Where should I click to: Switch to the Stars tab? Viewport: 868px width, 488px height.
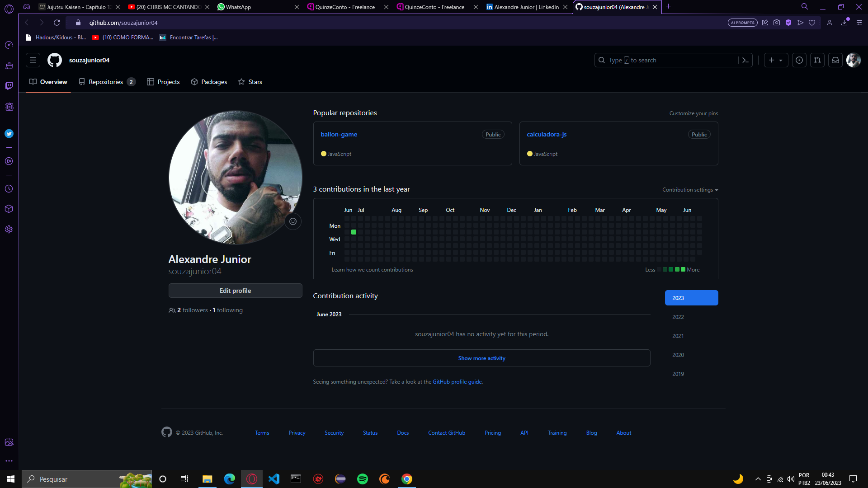tap(250, 82)
